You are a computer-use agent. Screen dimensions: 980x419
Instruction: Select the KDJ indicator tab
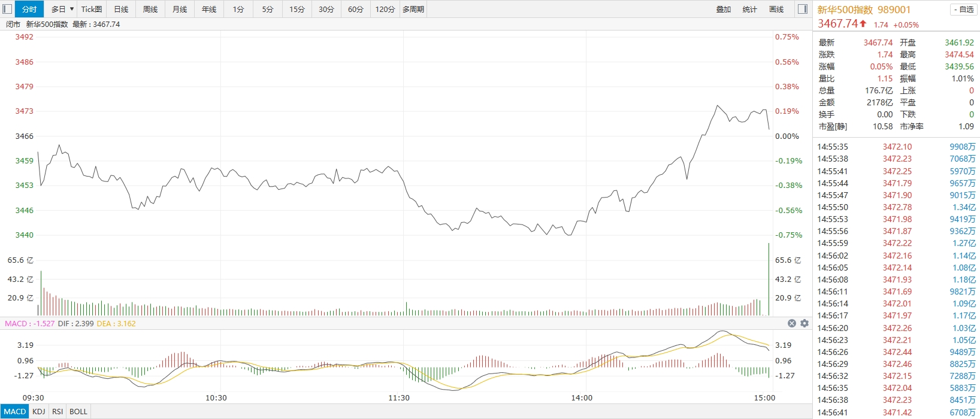39,411
